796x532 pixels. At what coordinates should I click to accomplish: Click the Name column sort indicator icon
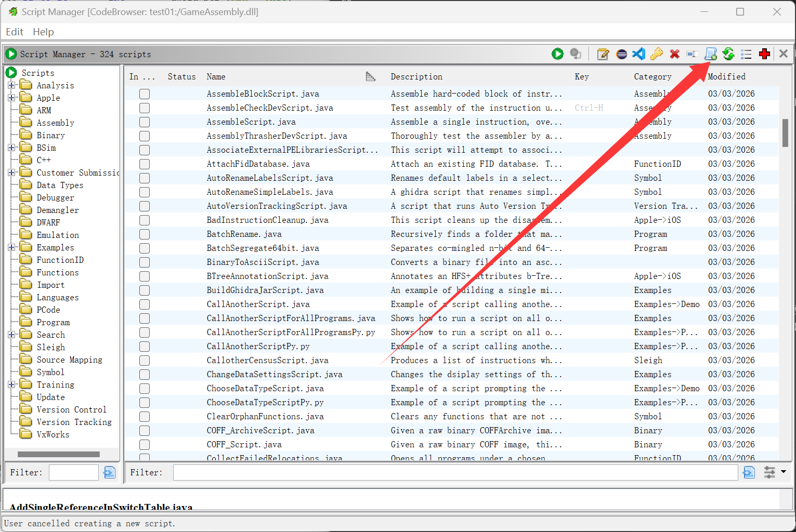click(370, 77)
